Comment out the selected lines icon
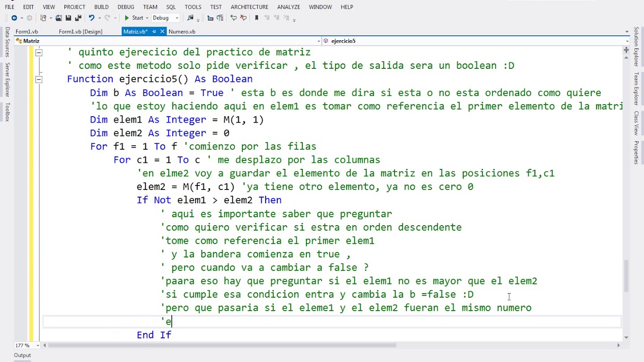The height and width of the screenshot is (362, 644). click(x=233, y=18)
